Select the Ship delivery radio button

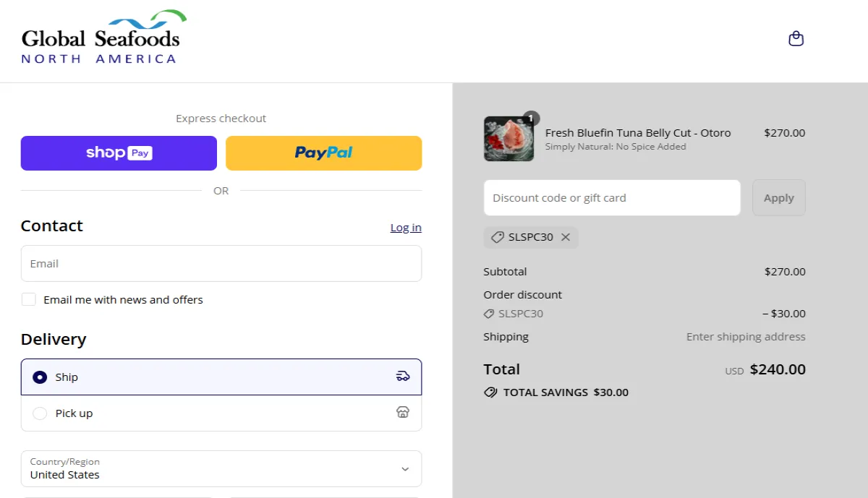coord(41,376)
